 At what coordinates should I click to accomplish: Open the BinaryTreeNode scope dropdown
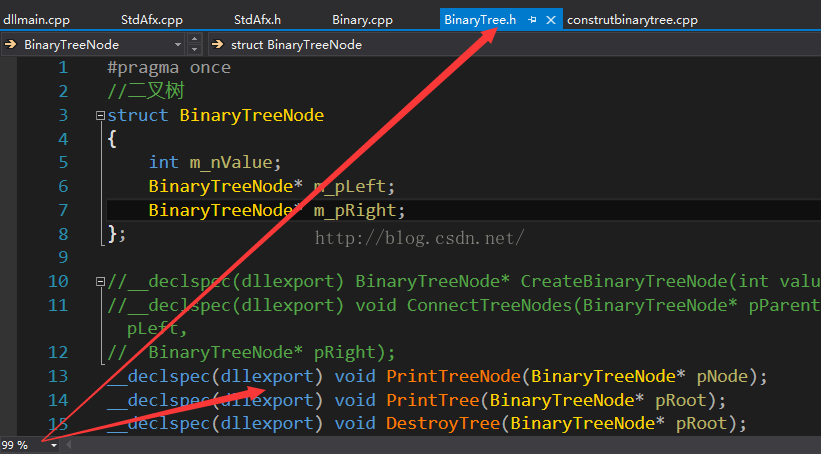click(177, 45)
